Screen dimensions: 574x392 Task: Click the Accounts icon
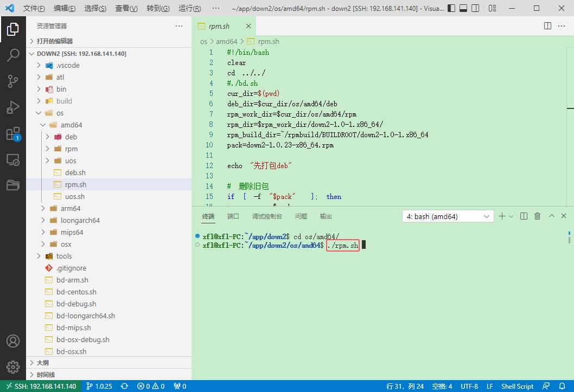[x=13, y=341]
